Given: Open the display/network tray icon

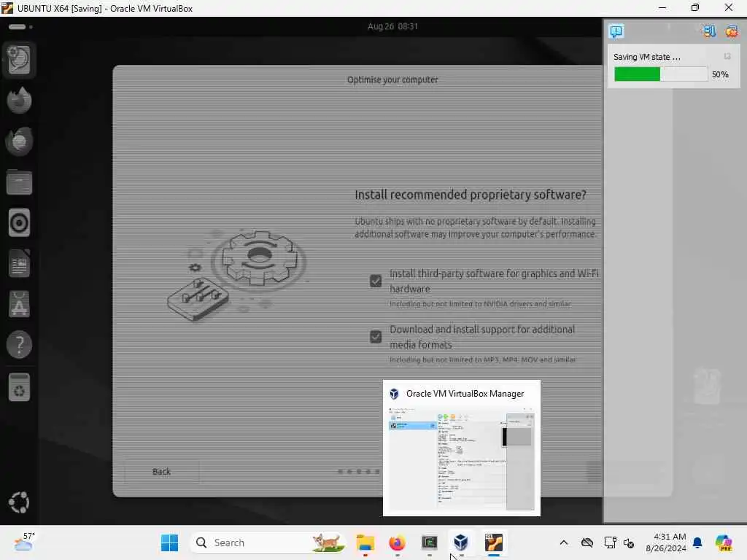Looking at the screenshot, I should (x=610, y=542).
